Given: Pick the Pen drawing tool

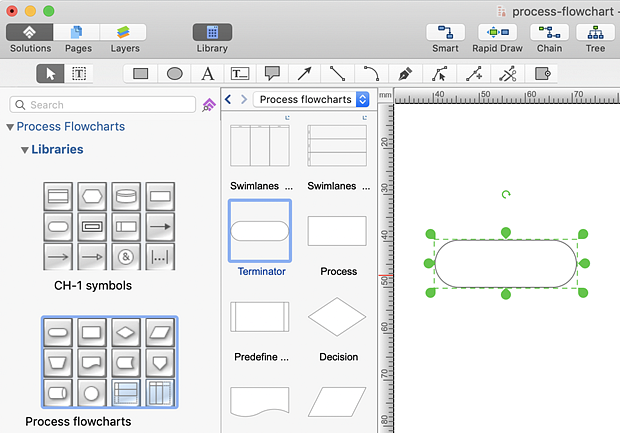Looking at the screenshot, I should [405, 73].
